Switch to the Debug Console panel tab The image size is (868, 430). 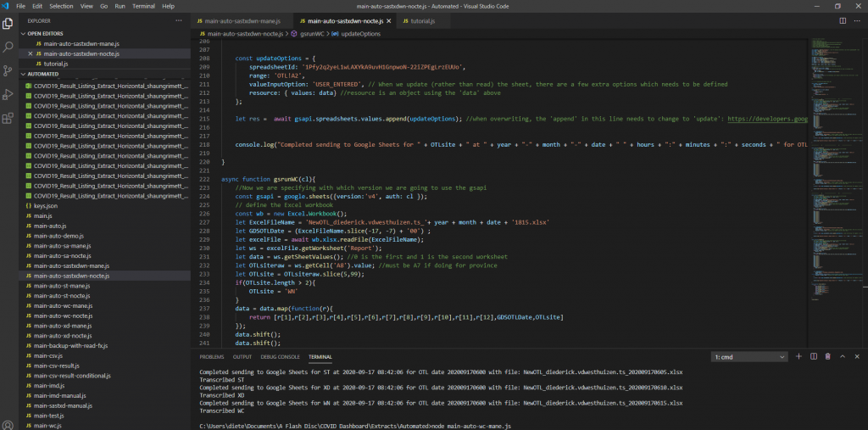279,357
